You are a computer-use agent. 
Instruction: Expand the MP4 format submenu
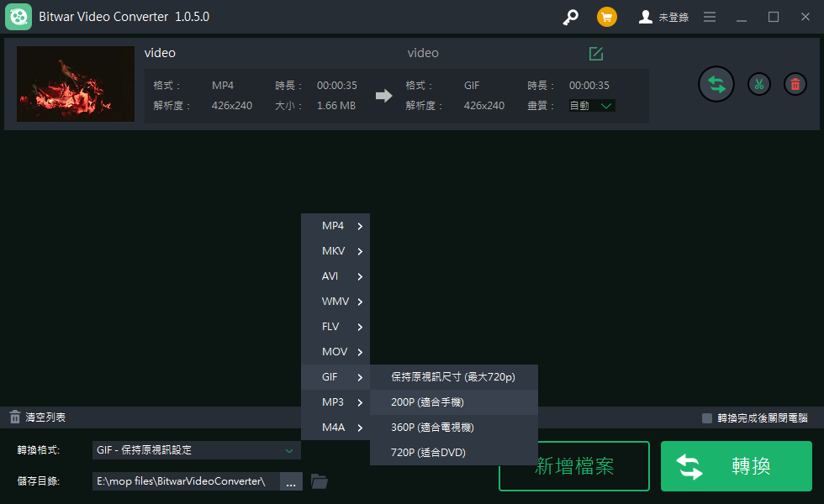[x=335, y=226]
